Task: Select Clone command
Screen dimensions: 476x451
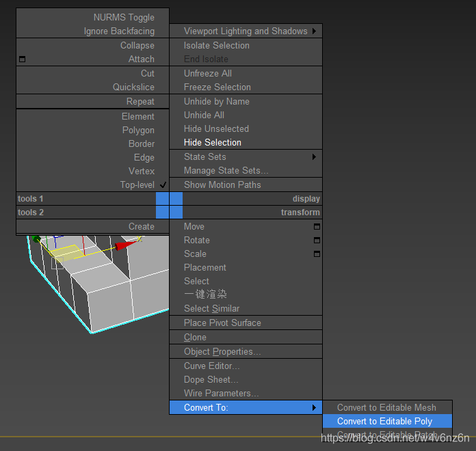Action: 195,338
